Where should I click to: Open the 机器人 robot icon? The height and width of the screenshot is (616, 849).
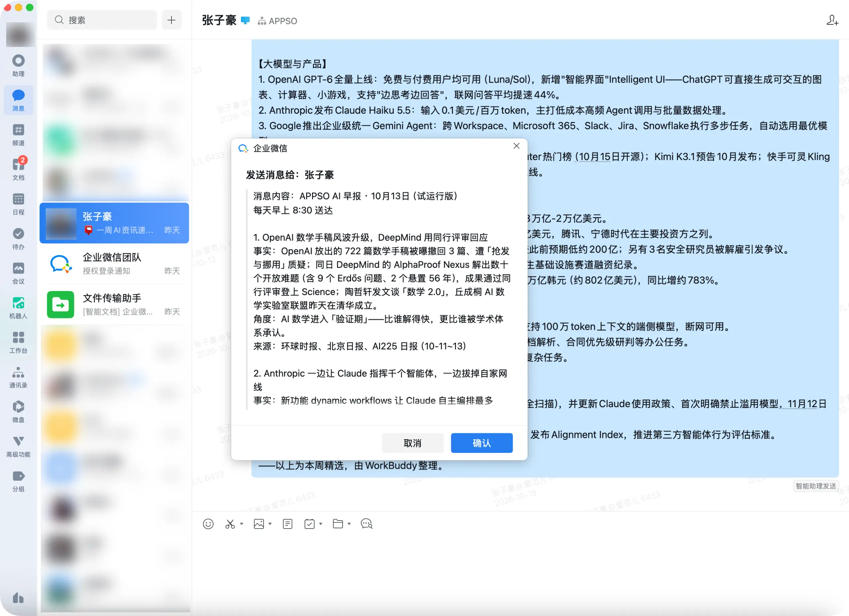[x=18, y=308]
